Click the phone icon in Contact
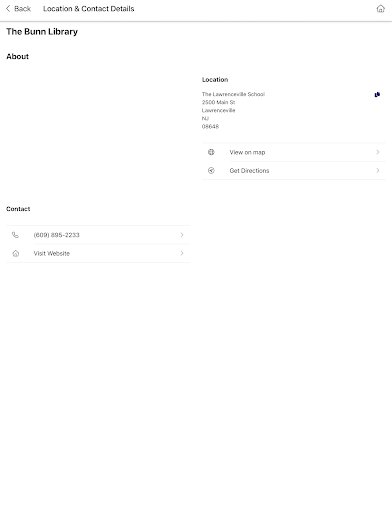 [15, 235]
